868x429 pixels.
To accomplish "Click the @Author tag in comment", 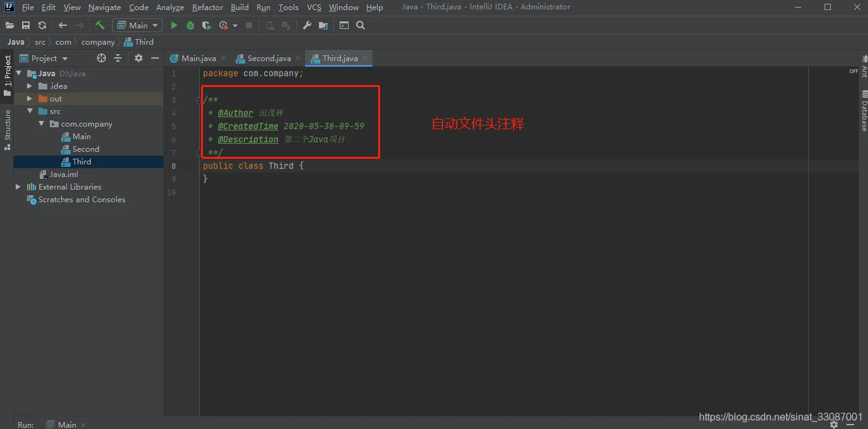I will coord(235,113).
